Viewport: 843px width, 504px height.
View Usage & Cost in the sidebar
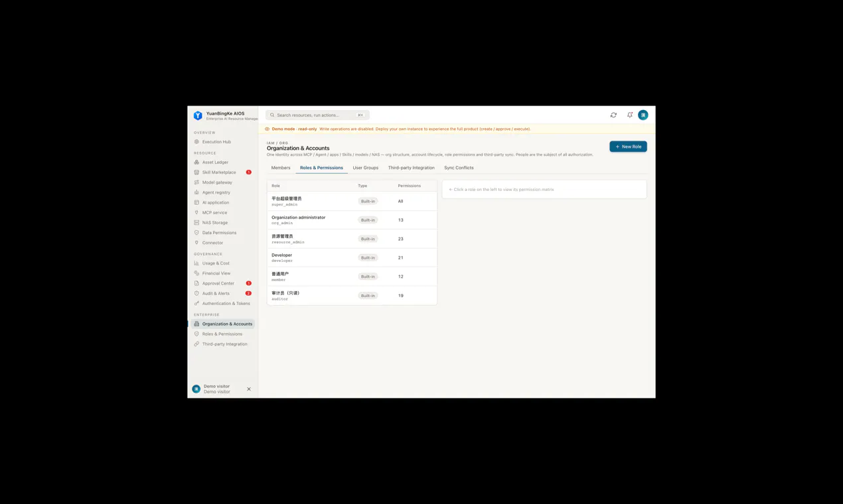tap(223, 263)
